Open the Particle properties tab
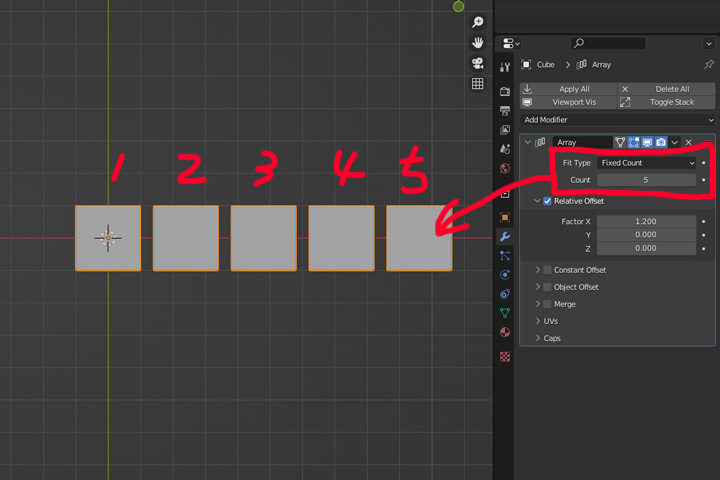This screenshot has height=480, width=720. click(505, 256)
